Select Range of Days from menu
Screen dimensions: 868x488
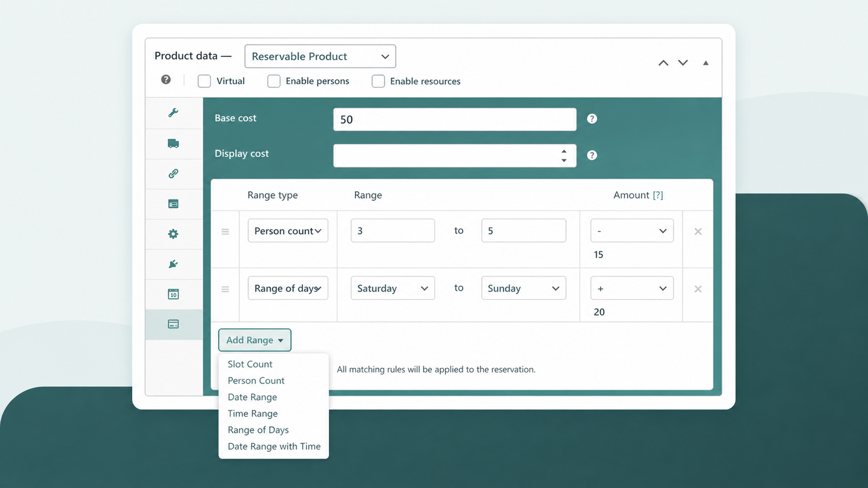(x=258, y=430)
